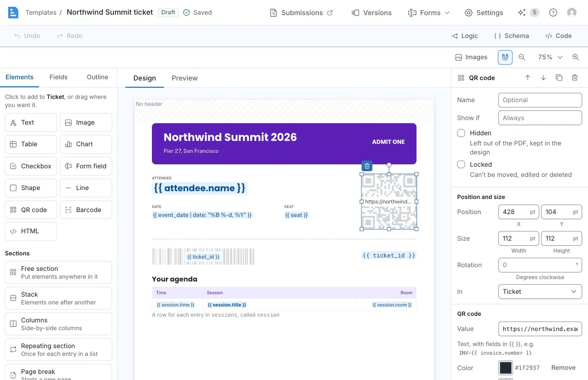
Task: Move QR code element up
Action: pos(528,78)
